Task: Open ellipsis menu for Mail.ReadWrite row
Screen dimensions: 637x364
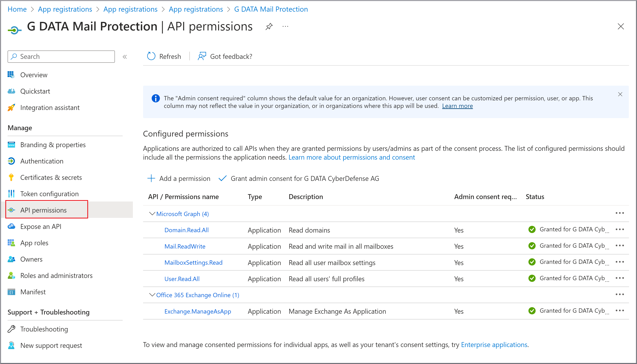Action: (x=619, y=245)
